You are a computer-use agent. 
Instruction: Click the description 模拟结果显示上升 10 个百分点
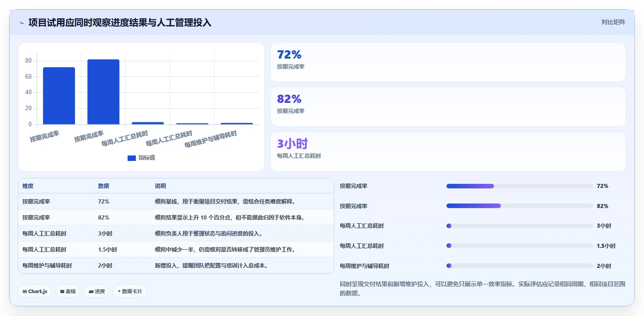click(x=230, y=217)
